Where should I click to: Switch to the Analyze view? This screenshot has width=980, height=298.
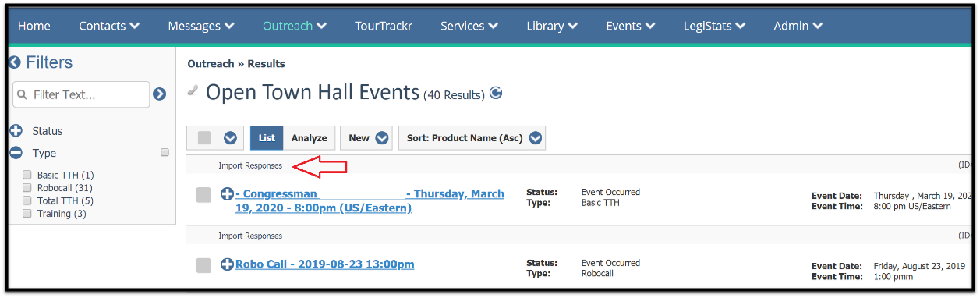tap(310, 138)
